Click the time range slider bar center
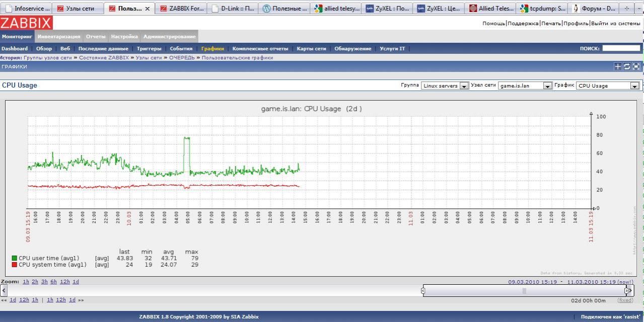 point(524,290)
